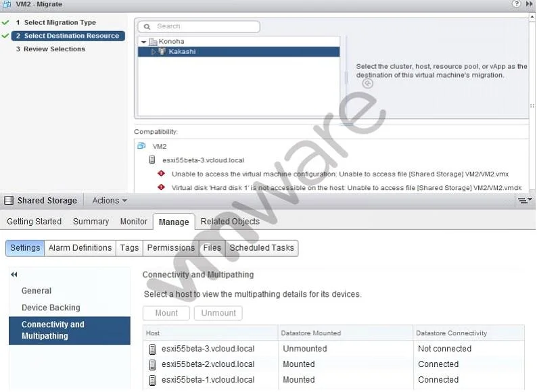
Task: Select the esxi55beta-3.vcloud.local table row
Action: tap(333, 349)
